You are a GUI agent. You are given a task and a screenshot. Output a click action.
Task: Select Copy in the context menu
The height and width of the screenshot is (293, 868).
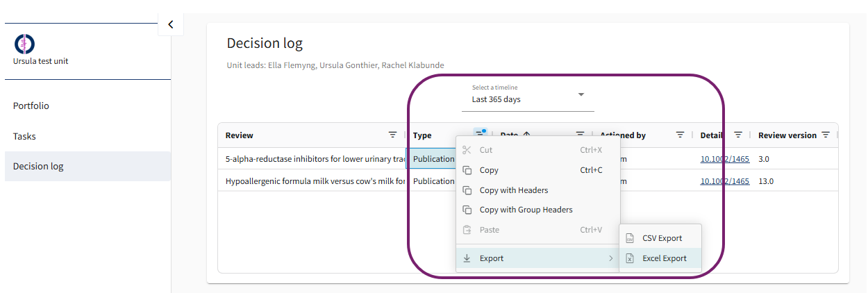(x=489, y=170)
